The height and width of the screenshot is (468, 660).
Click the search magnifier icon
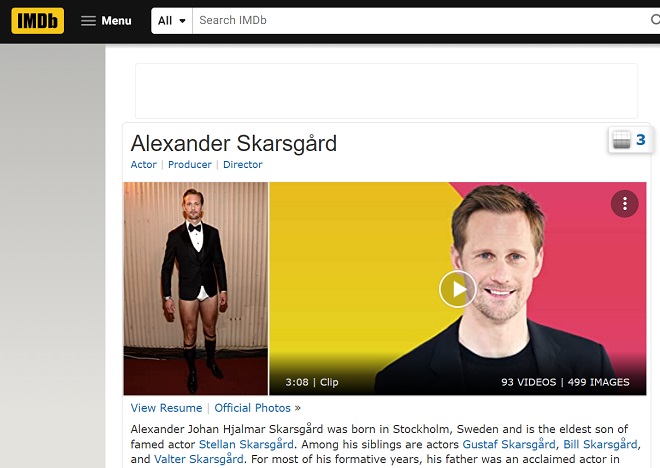(x=655, y=20)
